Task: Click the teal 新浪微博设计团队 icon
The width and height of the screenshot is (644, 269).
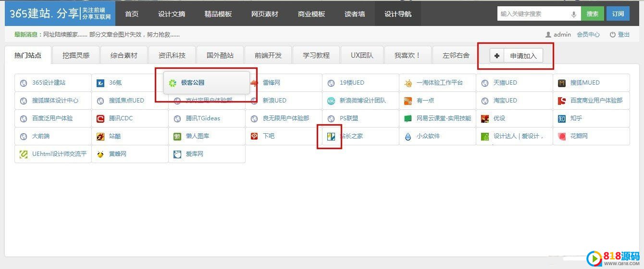Action: point(331,101)
